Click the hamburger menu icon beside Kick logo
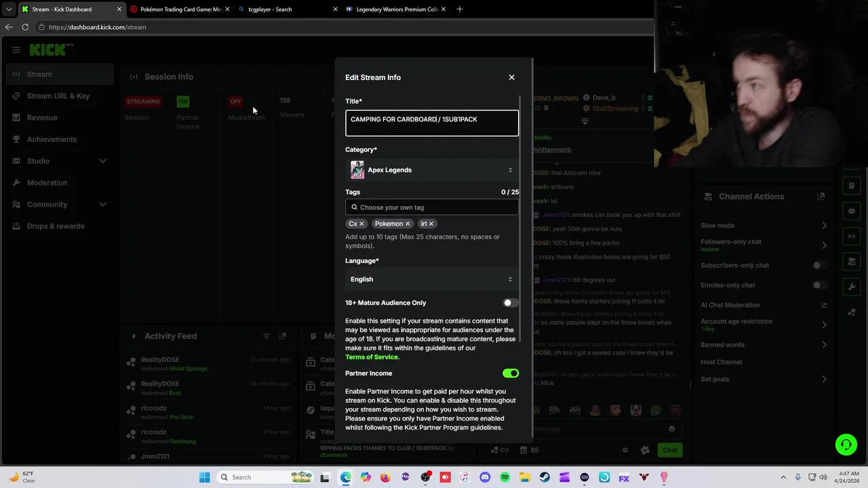 pyautogui.click(x=16, y=49)
